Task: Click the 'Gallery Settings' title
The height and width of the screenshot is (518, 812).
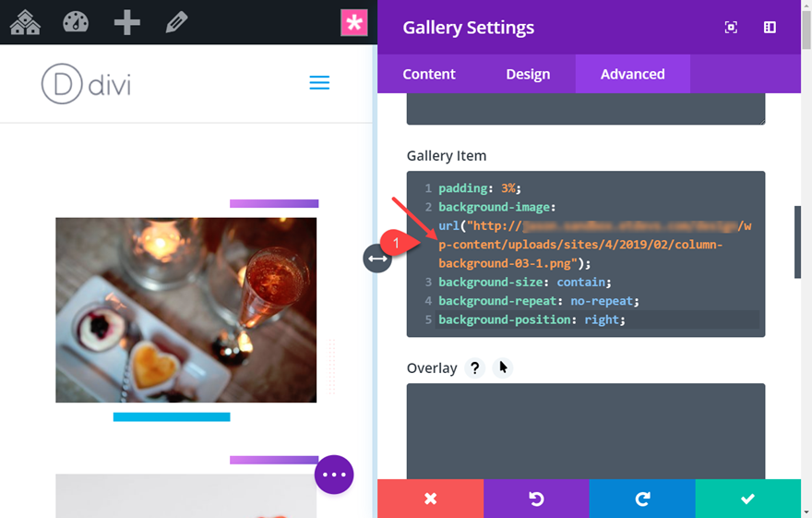Action: pyautogui.click(x=468, y=28)
